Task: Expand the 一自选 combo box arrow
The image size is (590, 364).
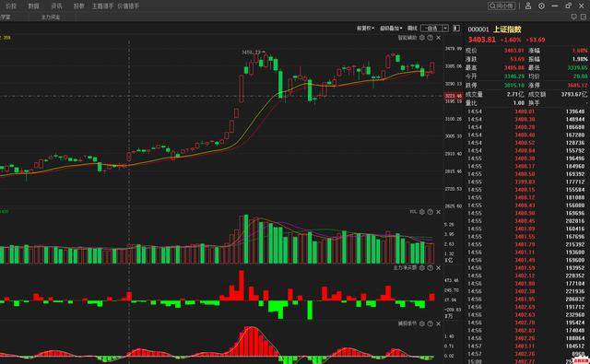Action: 445,29
